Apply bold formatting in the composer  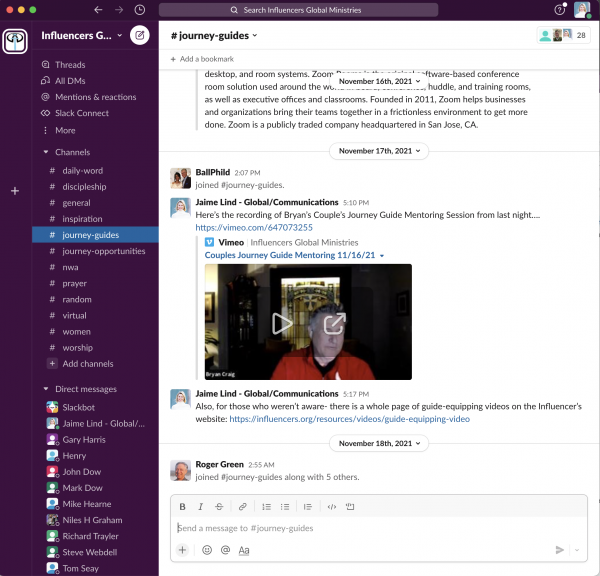(x=183, y=507)
